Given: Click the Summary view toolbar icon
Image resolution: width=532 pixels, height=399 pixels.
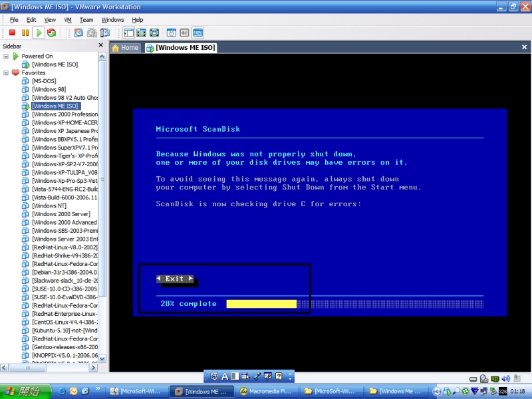Looking at the screenshot, I should 172,33.
